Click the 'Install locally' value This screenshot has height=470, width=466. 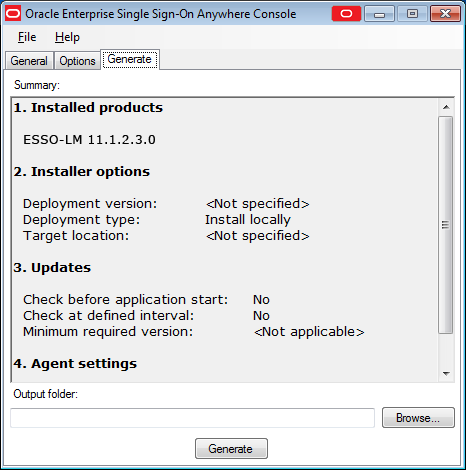(x=248, y=220)
